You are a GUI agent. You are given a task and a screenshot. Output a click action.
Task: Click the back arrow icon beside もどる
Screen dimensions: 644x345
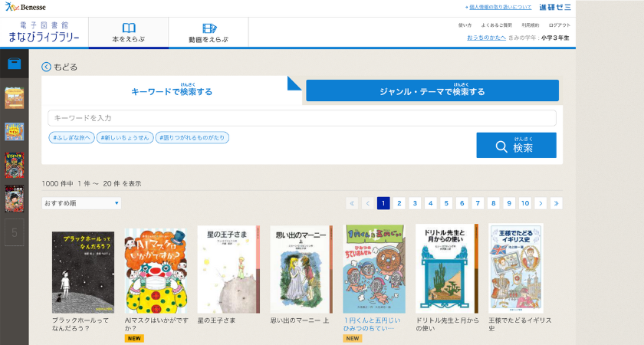pyautogui.click(x=47, y=67)
